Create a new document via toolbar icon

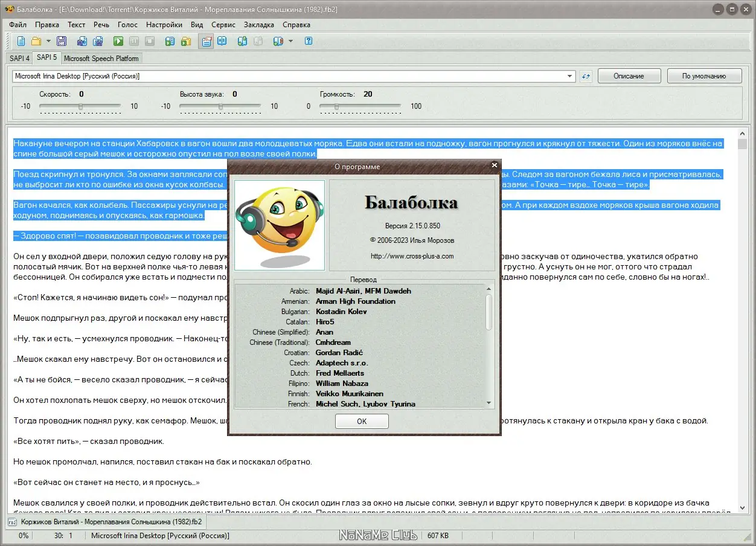[21, 41]
